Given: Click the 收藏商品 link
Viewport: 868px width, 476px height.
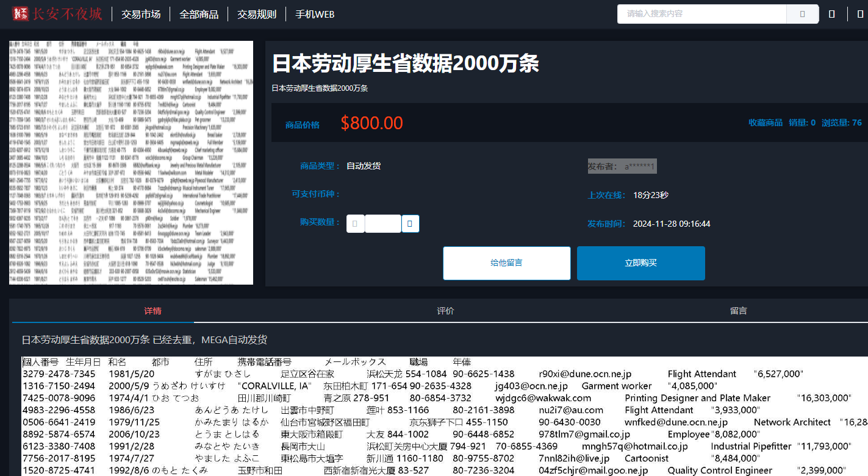Looking at the screenshot, I should pyautogui.click(x=766, y=123).
